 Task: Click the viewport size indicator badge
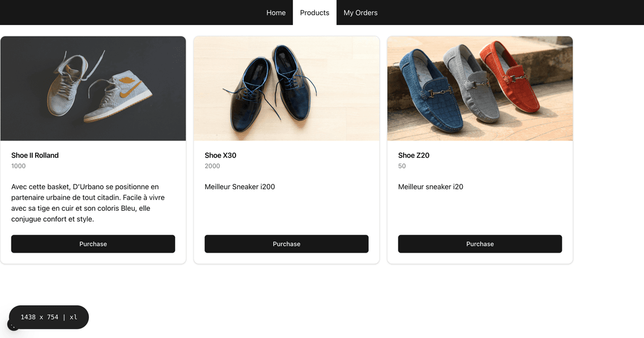49,317
